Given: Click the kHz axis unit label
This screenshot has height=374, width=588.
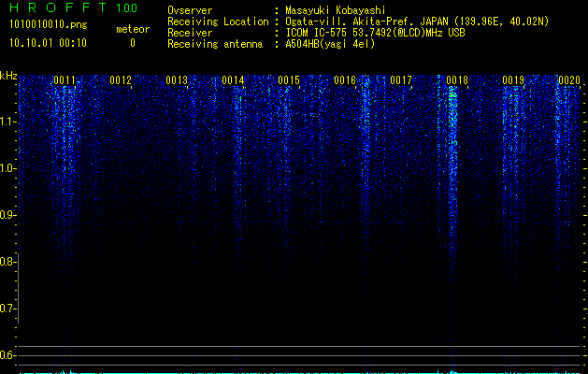Looking at the screenshot, I should pos(8,76).
